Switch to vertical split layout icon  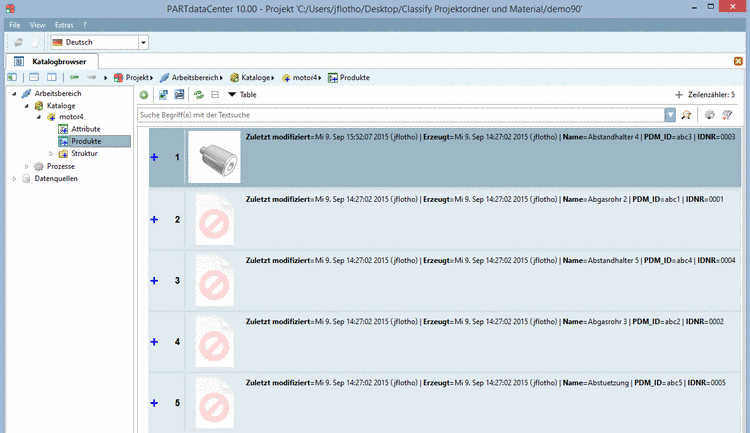[x=52, y=77]
